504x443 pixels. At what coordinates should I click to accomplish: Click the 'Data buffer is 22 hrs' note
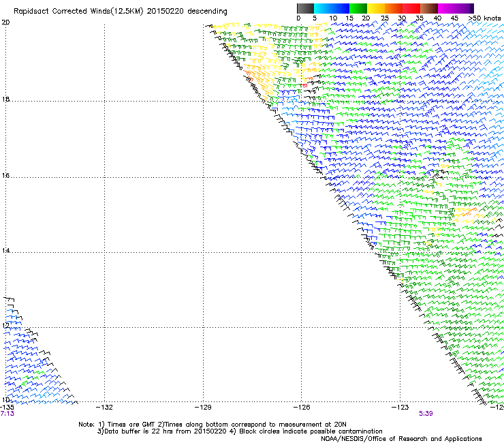(x=240, y=431)
